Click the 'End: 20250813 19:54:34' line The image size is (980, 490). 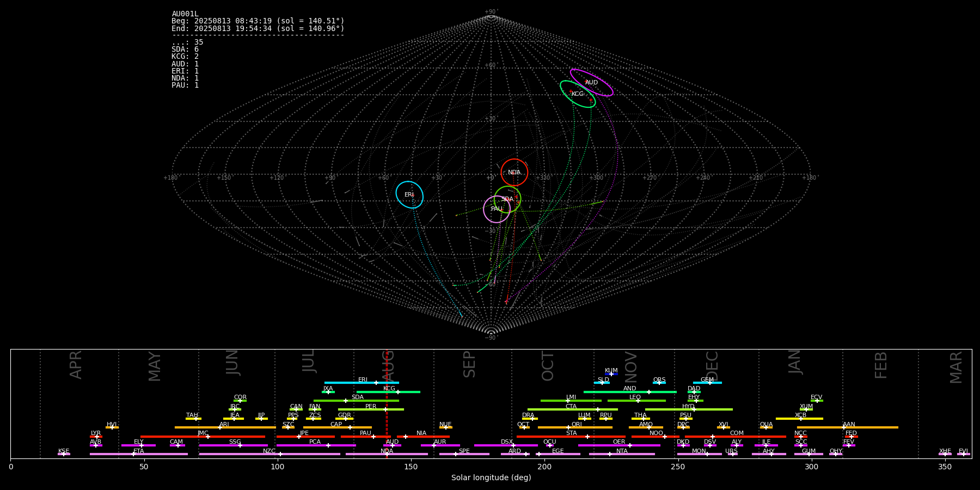tap(258, 28)
